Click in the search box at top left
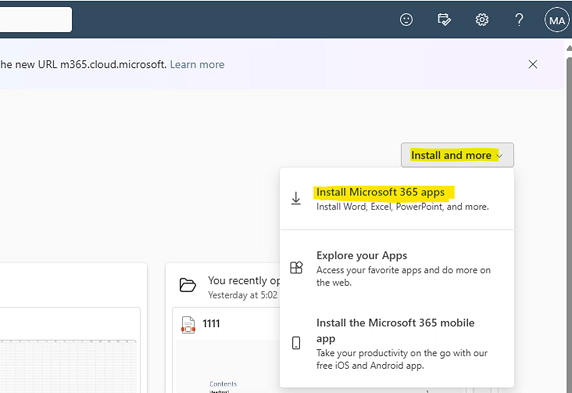 coord(36,19)
